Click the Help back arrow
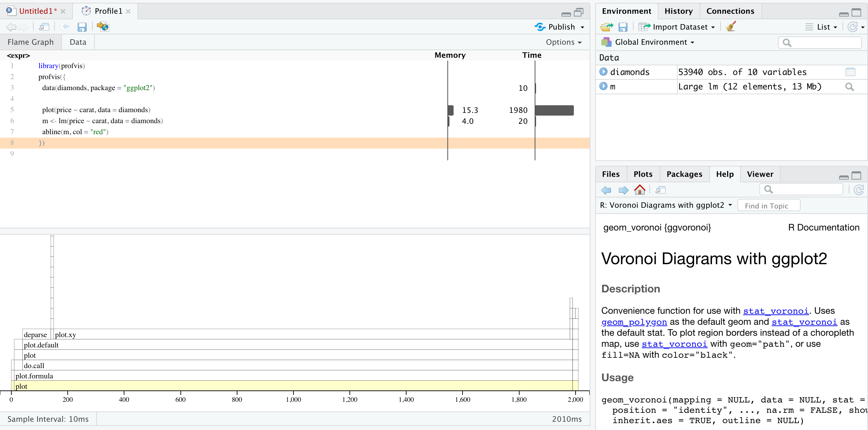 [x=607, y=190]
